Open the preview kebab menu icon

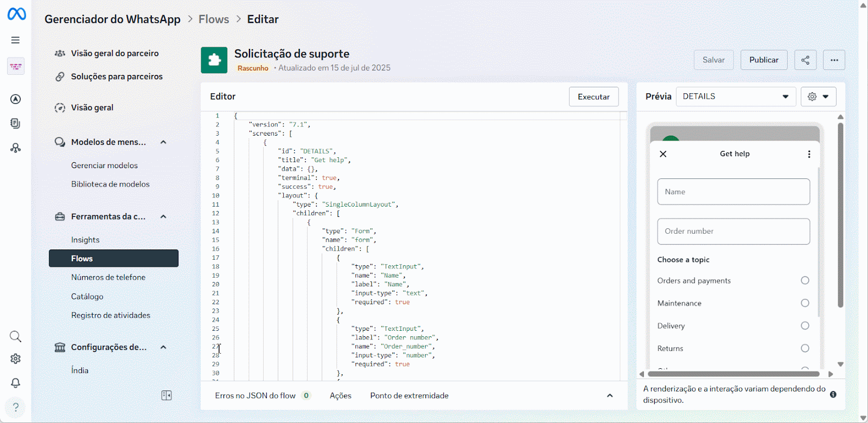pos(809,154)
